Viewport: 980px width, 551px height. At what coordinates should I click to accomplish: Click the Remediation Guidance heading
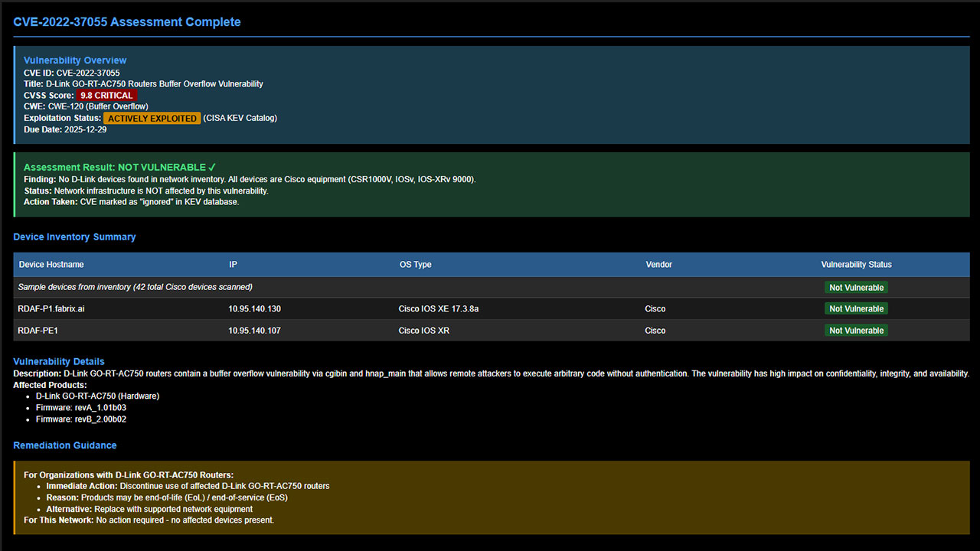click(x=65, y=445)
